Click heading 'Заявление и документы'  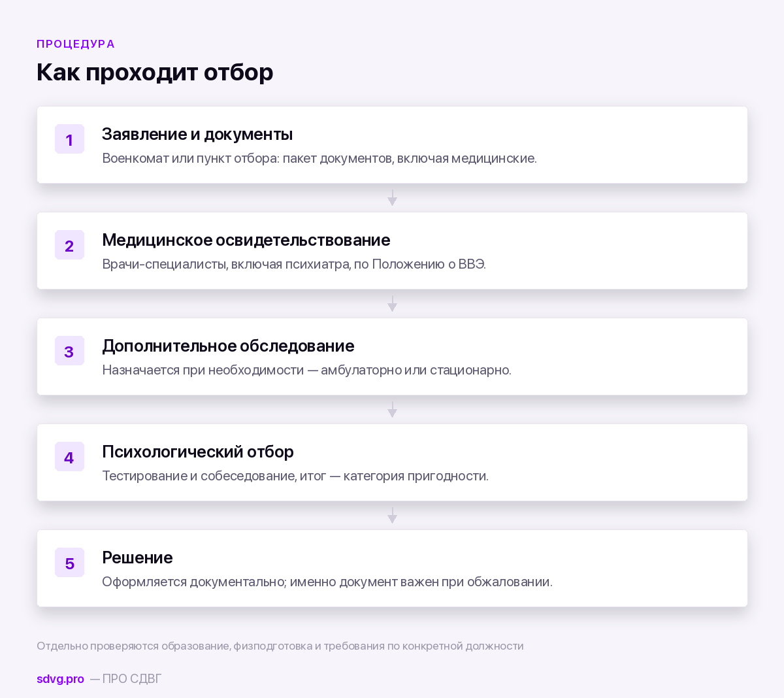pos(197,134)
